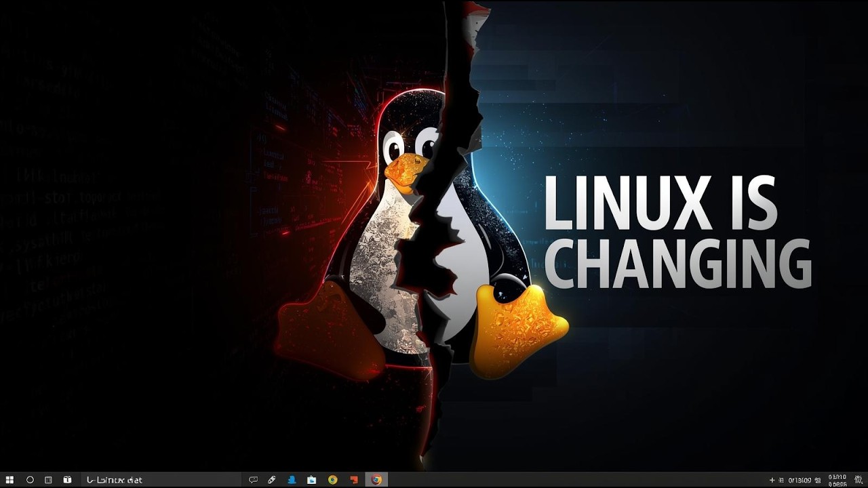Open the Windows Start menu
Image resolution: width=868 pixels, height=488 pixels.
9,480
